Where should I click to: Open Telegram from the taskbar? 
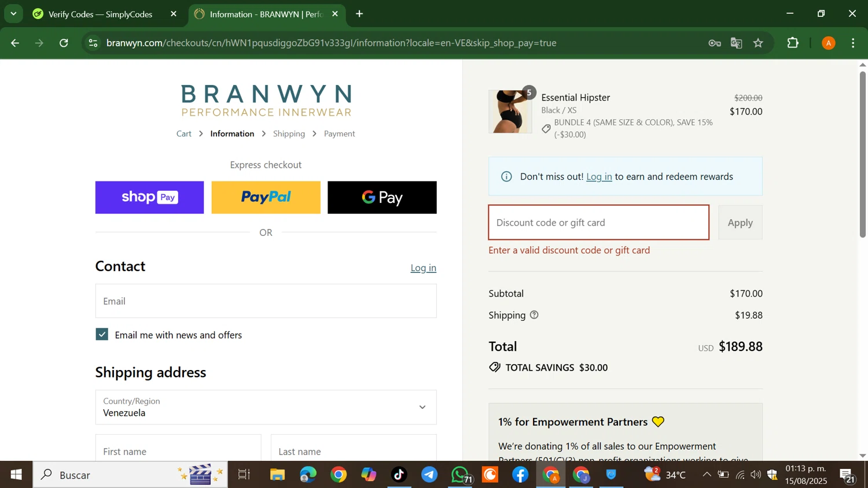coord(429,475)
